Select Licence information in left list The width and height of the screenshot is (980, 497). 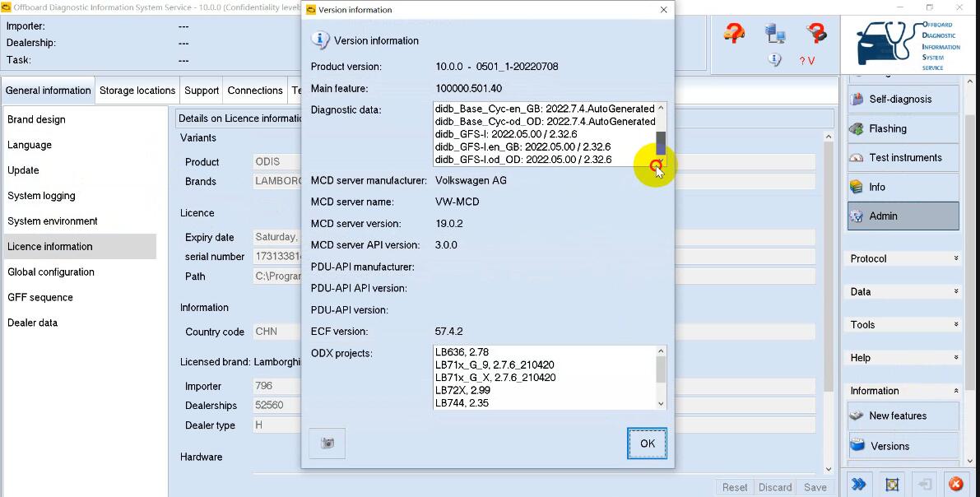(80, 246)
